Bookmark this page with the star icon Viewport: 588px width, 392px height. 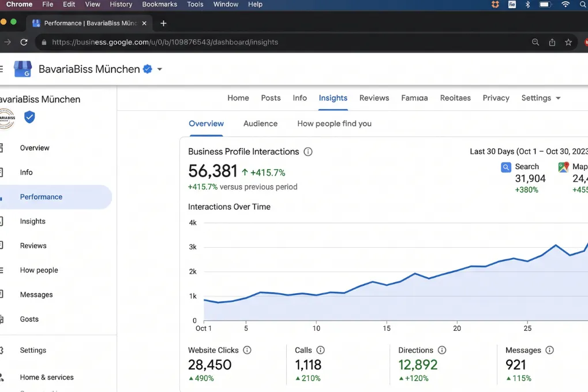pos(568,42)
